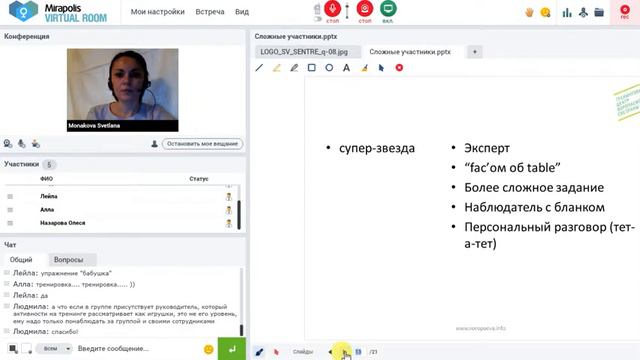Open the Вид menu
Viewport: 640px width, 360px height.
coord(242,12)
